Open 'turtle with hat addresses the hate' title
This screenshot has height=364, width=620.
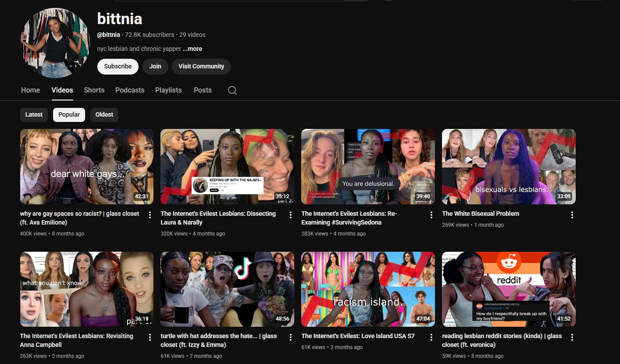click(x=219, y=340)
